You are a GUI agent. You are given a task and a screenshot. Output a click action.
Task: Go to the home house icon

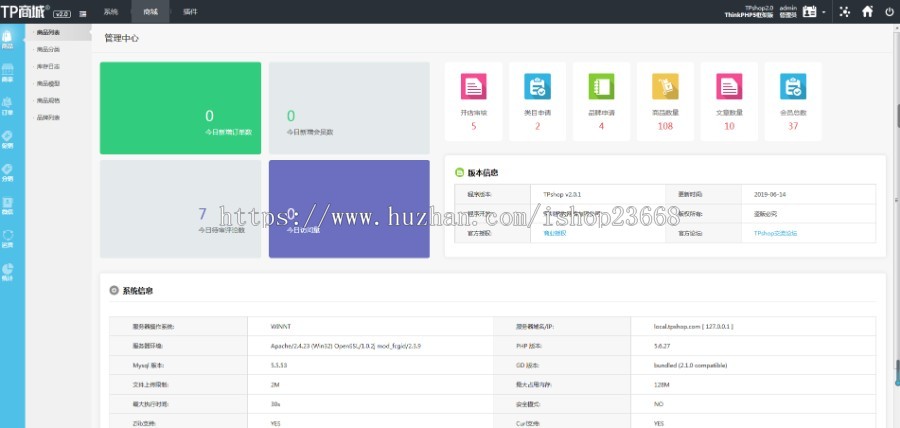pos(867,11)
